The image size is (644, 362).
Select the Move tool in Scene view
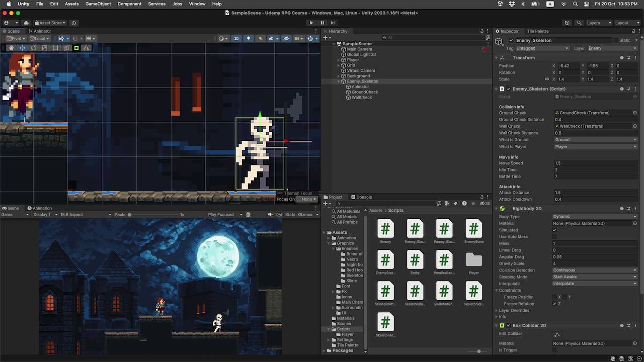pos(22,48)
